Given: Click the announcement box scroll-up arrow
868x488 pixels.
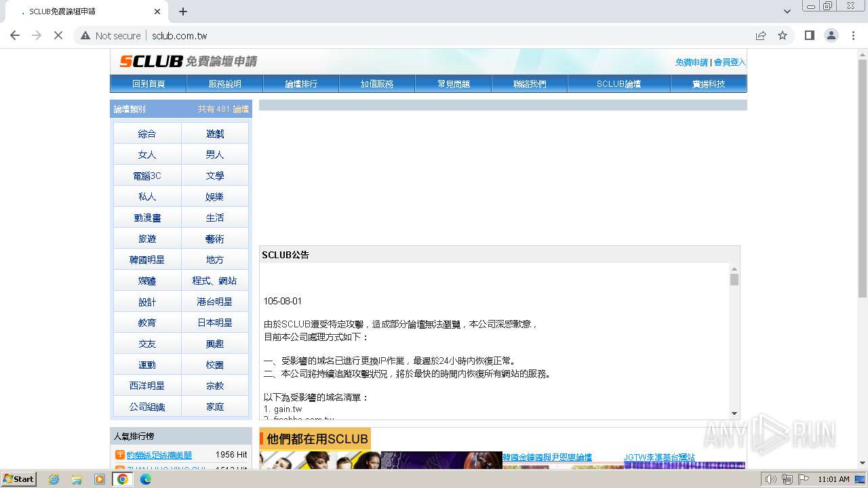Looking at the screenshot, I should (x=734, y=268).
